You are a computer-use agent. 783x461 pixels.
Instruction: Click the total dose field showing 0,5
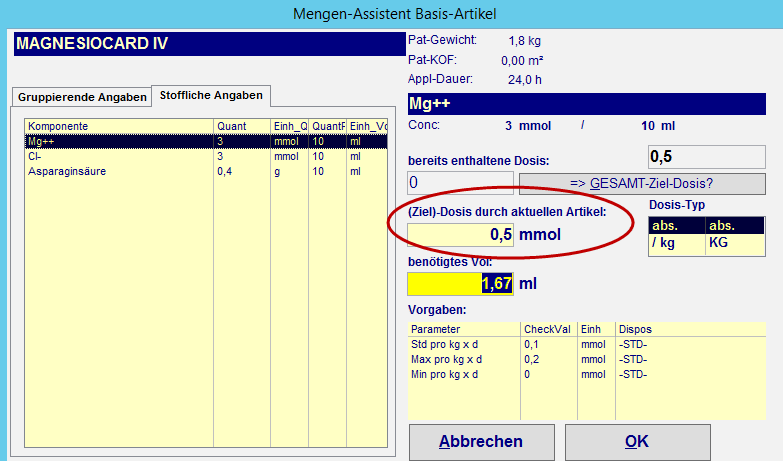tap(707, 157)
